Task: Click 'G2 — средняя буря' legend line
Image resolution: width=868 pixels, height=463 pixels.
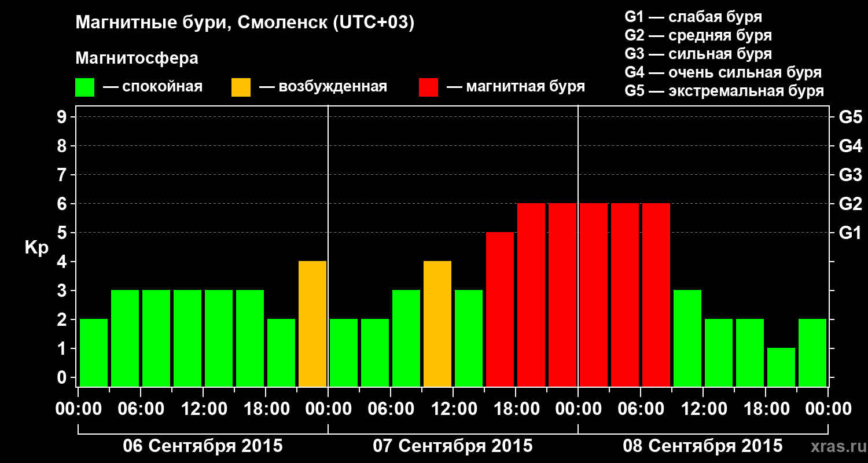Action: pyautogui.click(x=698, y=35)
